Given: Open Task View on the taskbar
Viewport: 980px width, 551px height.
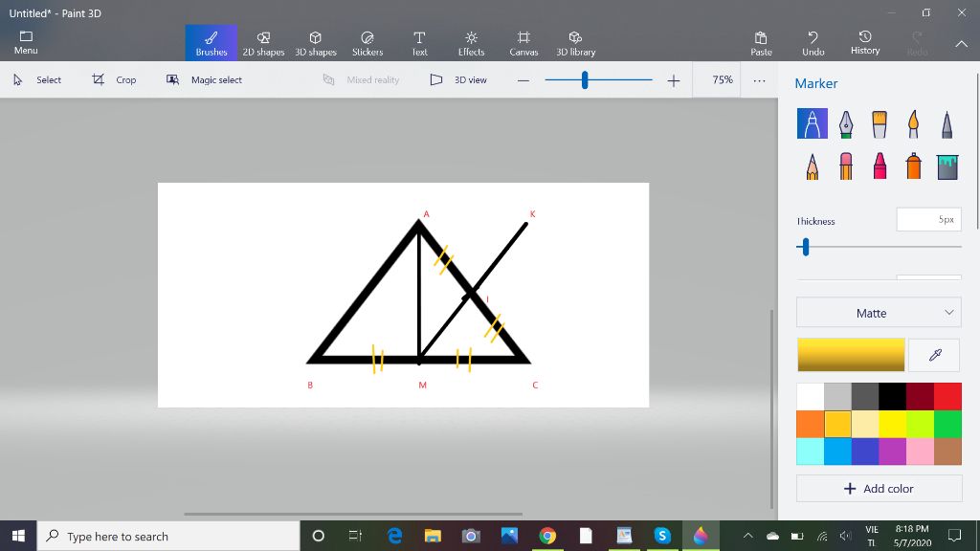Looking at the screenshot, I should 356,536.
